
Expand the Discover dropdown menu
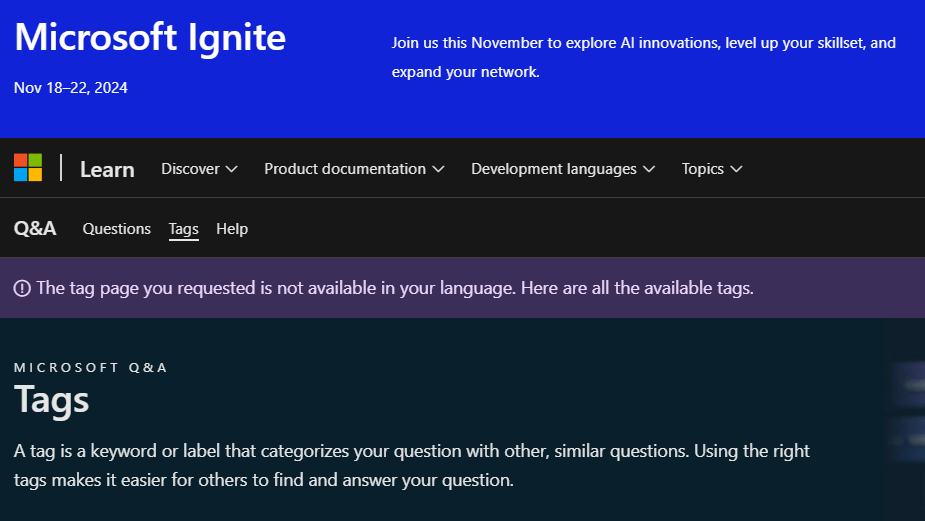click(x=199, y=169)
